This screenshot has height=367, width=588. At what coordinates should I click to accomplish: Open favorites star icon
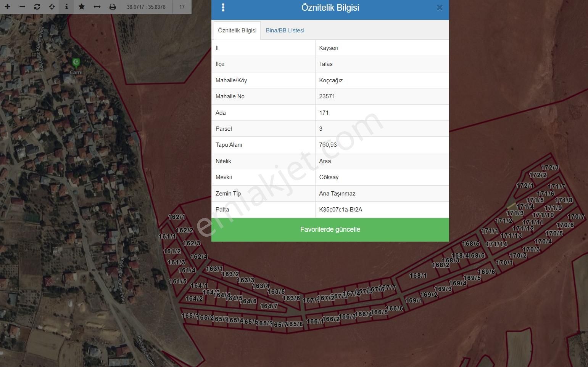[x=82, y=7]
